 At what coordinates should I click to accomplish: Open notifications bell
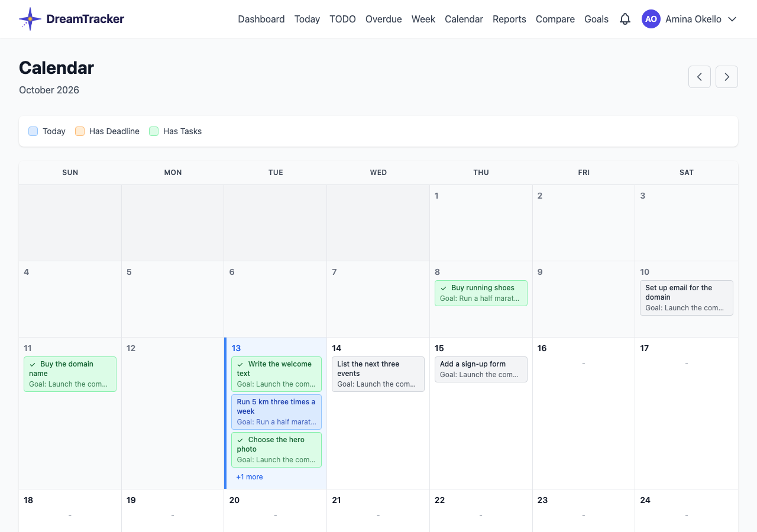point(625,19)
